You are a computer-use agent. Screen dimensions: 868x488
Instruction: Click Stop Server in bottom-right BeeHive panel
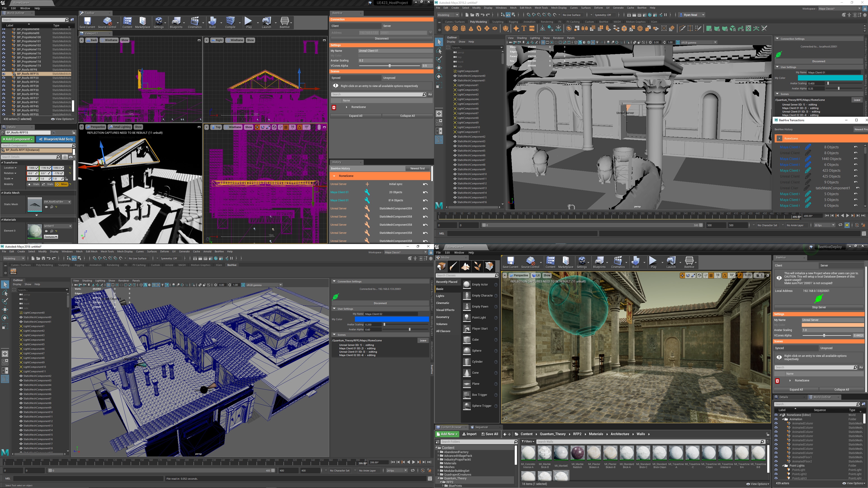[x=819, y=307]
